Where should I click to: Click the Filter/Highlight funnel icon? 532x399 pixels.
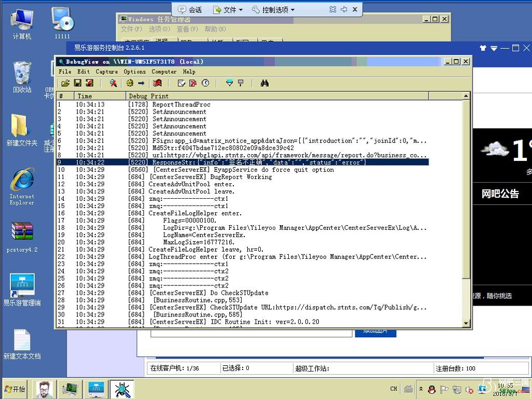pos(229,83)
